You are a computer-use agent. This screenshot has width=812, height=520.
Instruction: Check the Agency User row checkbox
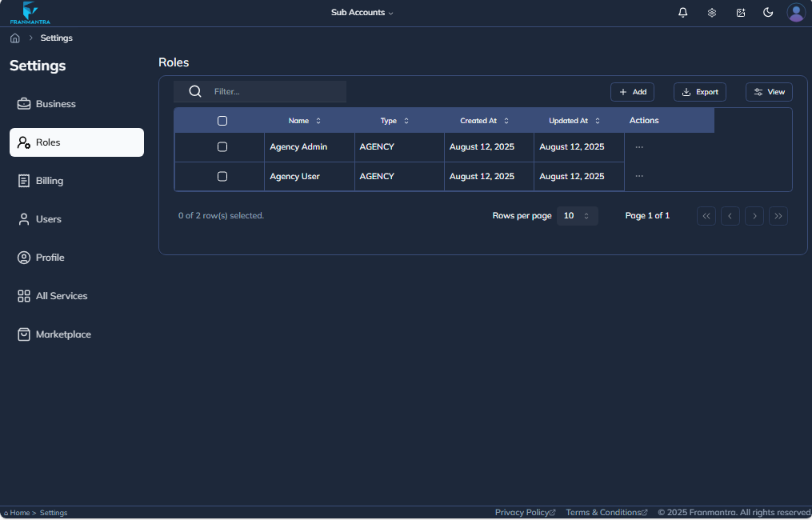(x=222, y=176)
